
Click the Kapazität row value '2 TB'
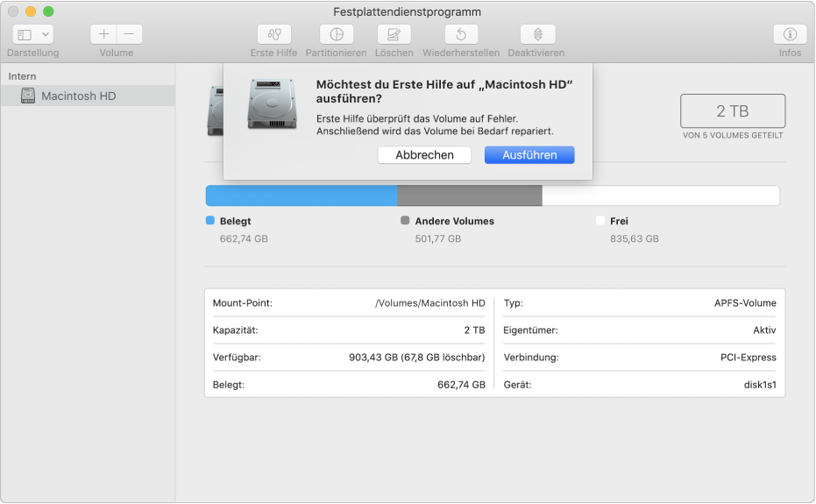click(x=474, y=330)
